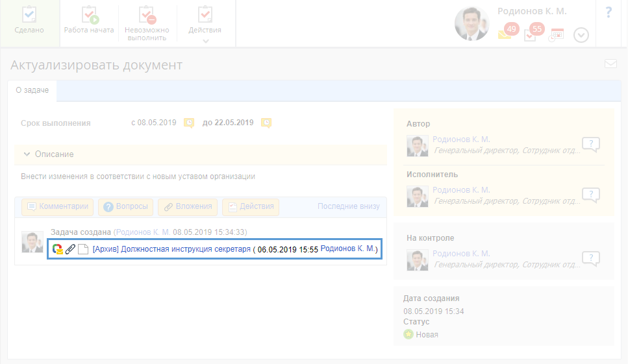The image size is (628, 364).
Task: Click the document page icon on attachment row
Action: tap(83, 249)
